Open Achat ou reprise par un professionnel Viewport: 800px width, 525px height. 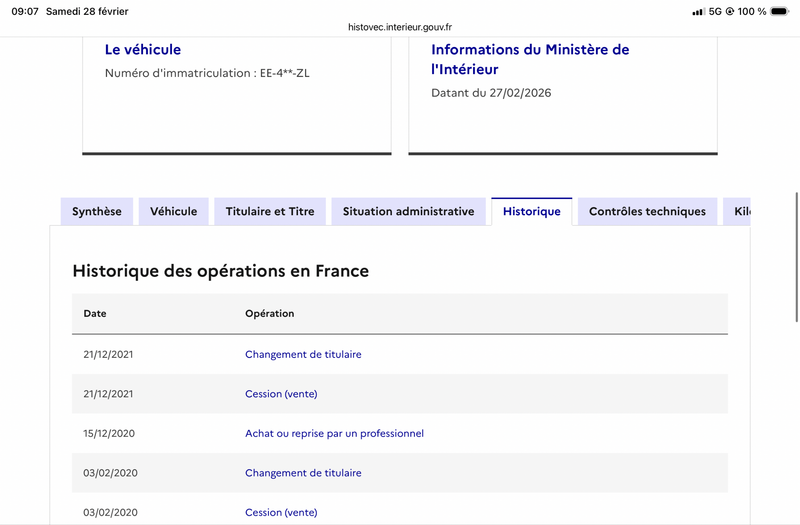coord(334,433)
